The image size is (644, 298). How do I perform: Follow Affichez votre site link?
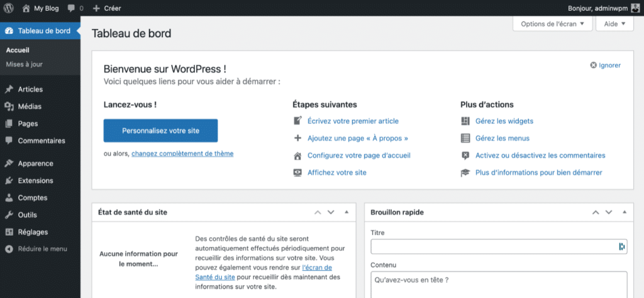(337, 173)
